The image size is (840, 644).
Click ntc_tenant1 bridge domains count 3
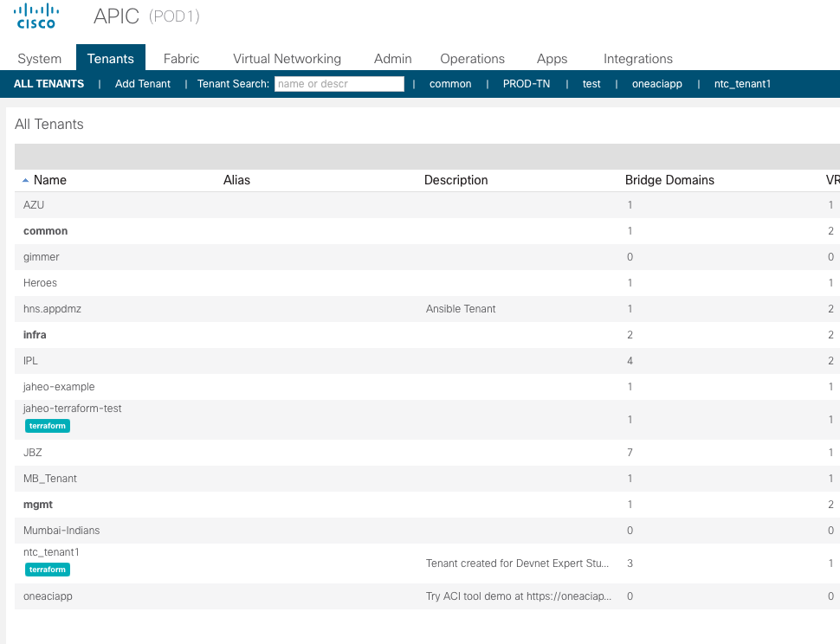630,563
